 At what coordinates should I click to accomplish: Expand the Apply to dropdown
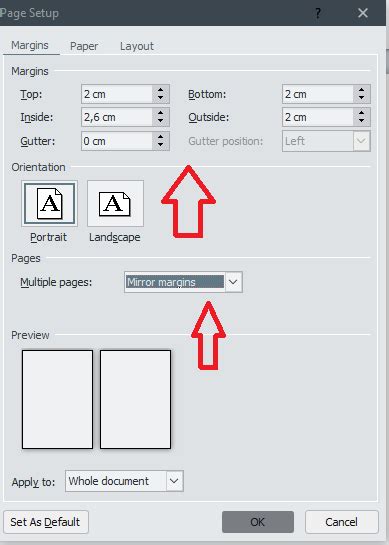pos(174,481)
